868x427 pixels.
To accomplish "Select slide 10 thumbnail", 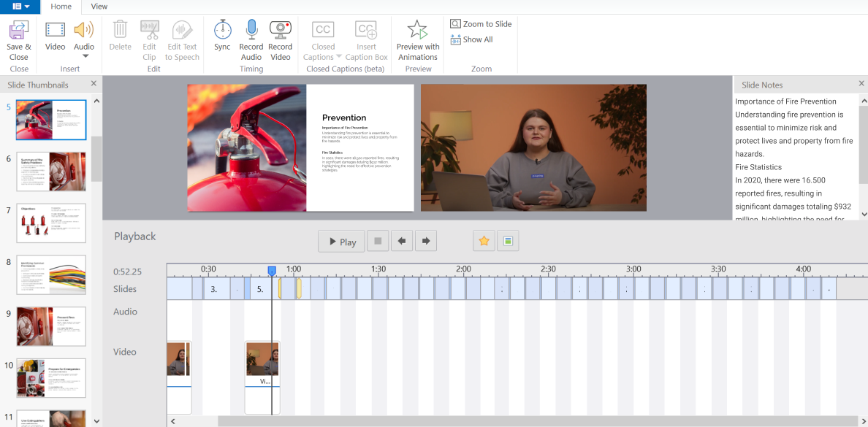I will (51, 378).
